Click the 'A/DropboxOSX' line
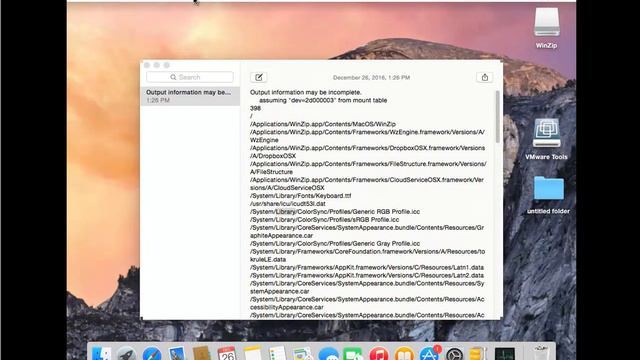Image resolution: width=640 pixels, height=360 pixels. click(273, 156)
